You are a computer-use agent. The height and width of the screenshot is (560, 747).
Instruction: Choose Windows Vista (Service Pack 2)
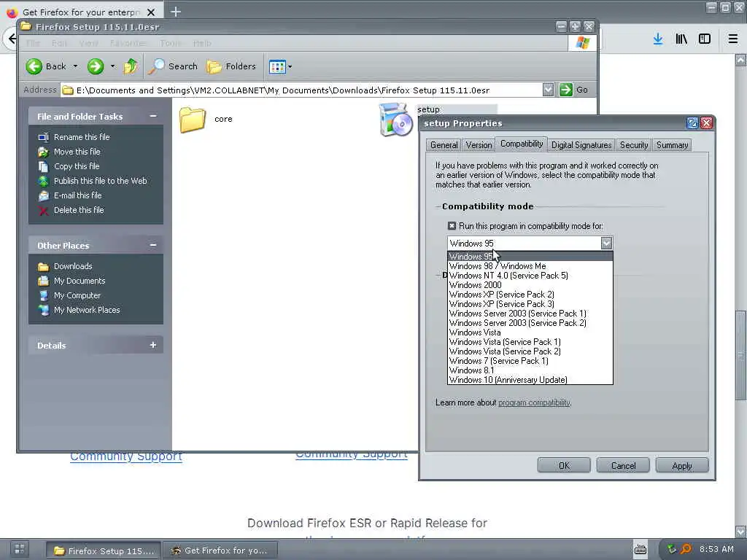(x=530, y=351)
